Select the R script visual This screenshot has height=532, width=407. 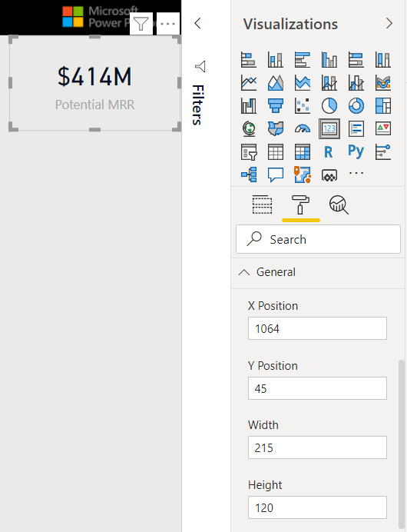point(329,152)
